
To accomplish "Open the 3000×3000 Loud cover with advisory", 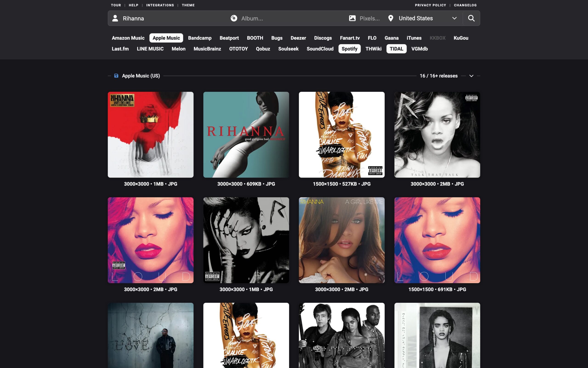I will 151,240.
